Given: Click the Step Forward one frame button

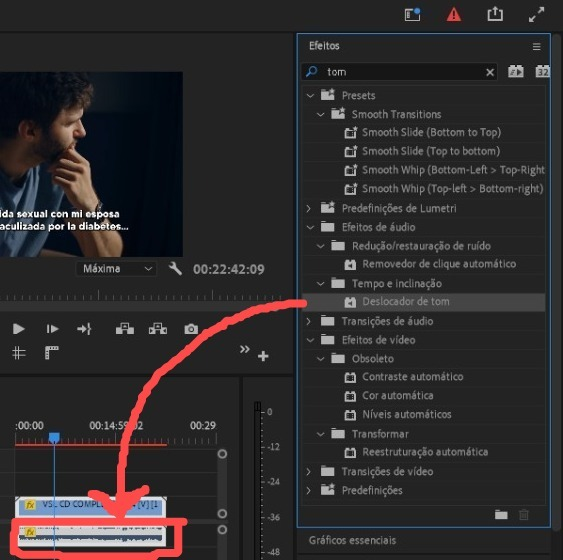Looking at the screenshot, I should pyautogui.click(x=52, y=329).
